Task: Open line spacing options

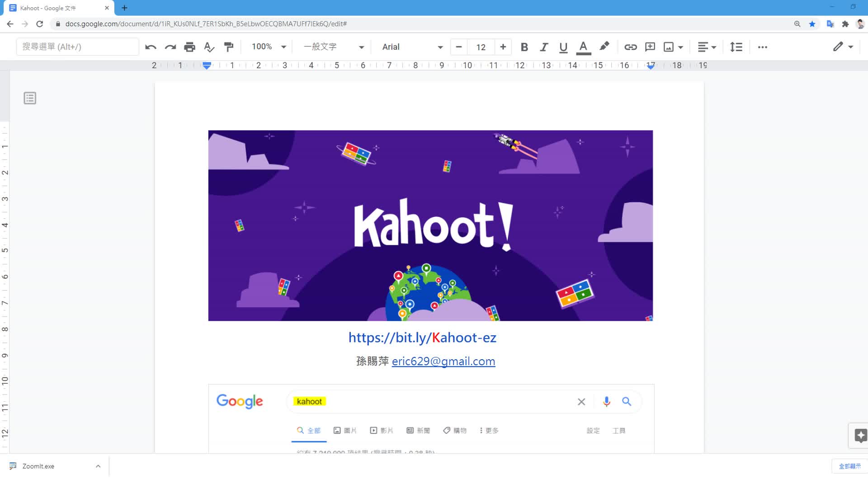Action: 736,47
